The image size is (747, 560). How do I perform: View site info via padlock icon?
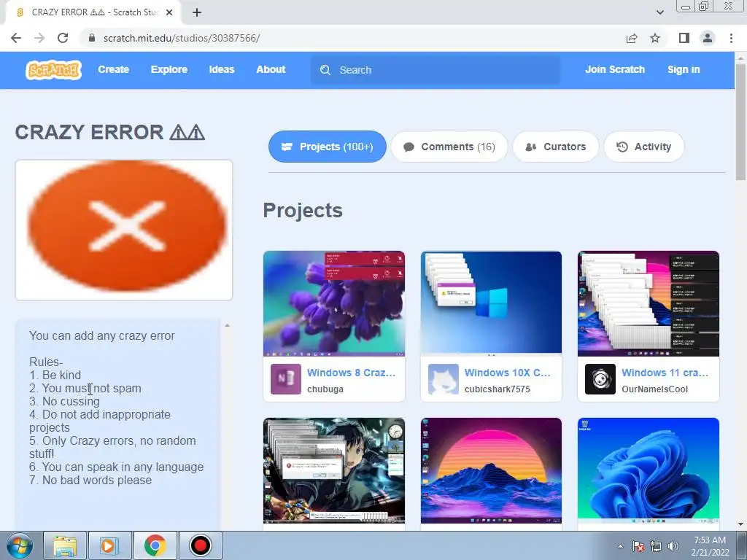[92, 38]
